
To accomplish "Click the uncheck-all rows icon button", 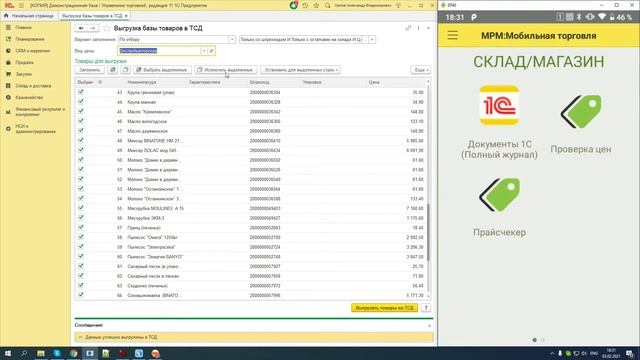I will [x=126, y=70].
